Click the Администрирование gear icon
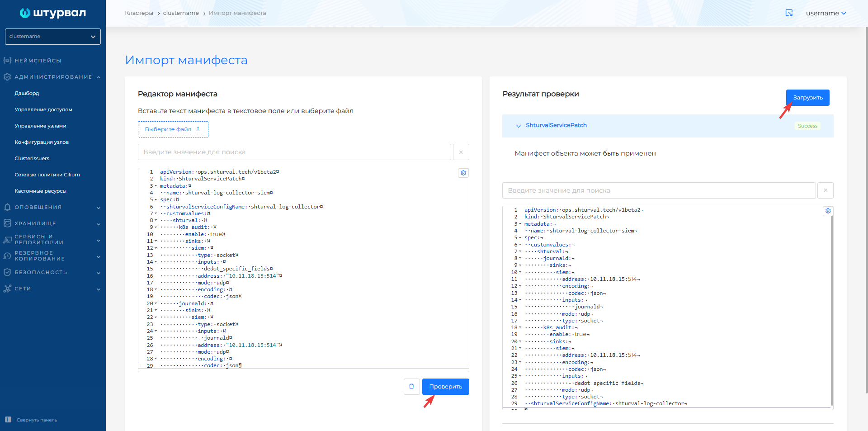 pyautogui.click(x=7, y=76)
